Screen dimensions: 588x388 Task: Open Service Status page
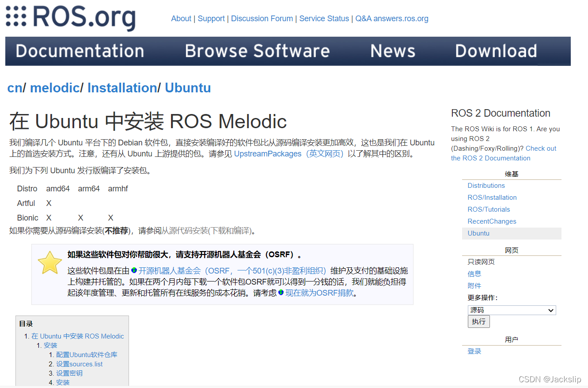324,19
